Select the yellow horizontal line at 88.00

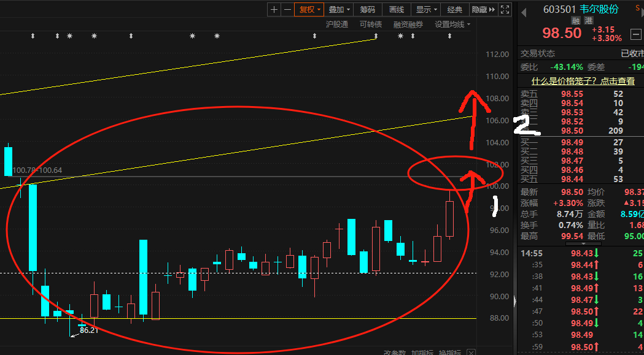pyautogui.click(x=238, y=318)
